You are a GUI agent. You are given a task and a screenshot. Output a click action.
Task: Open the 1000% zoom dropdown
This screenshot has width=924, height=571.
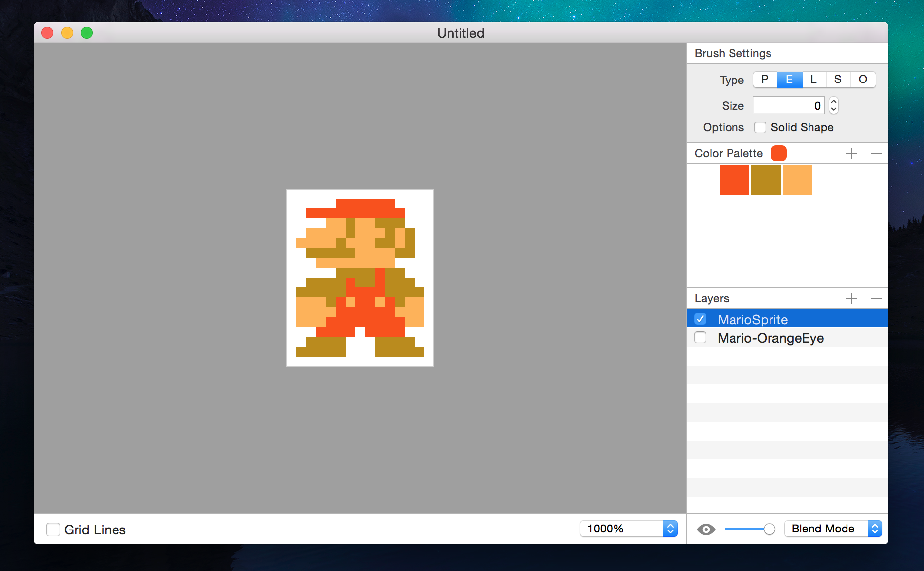coord(628,529)
